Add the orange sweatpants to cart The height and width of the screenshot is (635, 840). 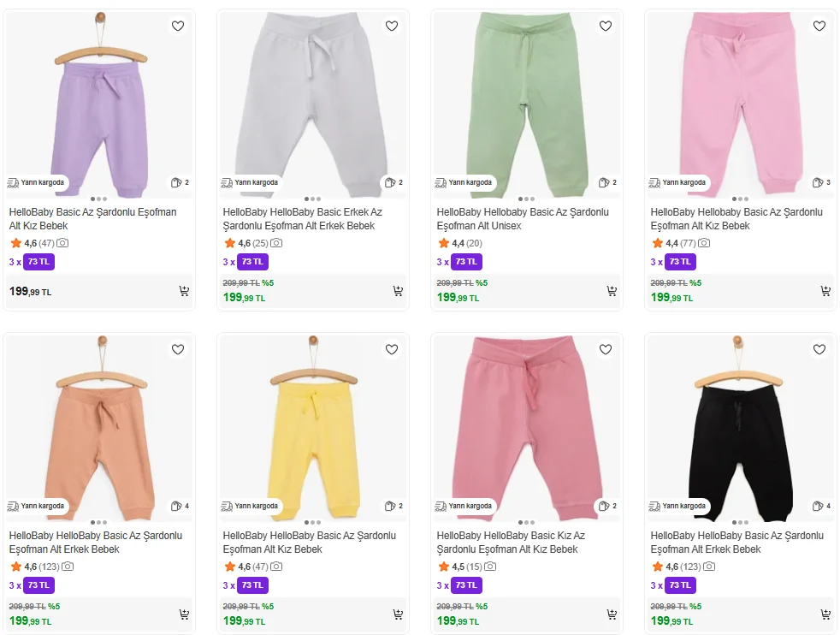[184, 614]
